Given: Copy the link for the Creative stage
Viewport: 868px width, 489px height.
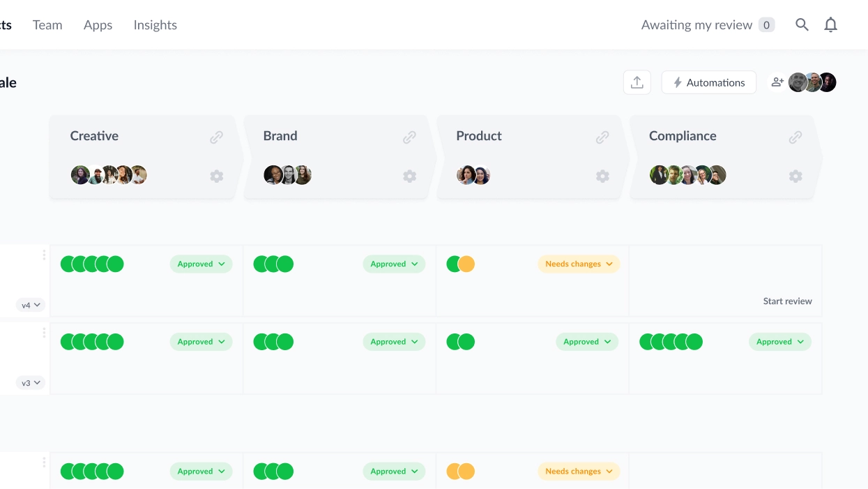Looking at the screenshot, I should click(x=216, y=137).
